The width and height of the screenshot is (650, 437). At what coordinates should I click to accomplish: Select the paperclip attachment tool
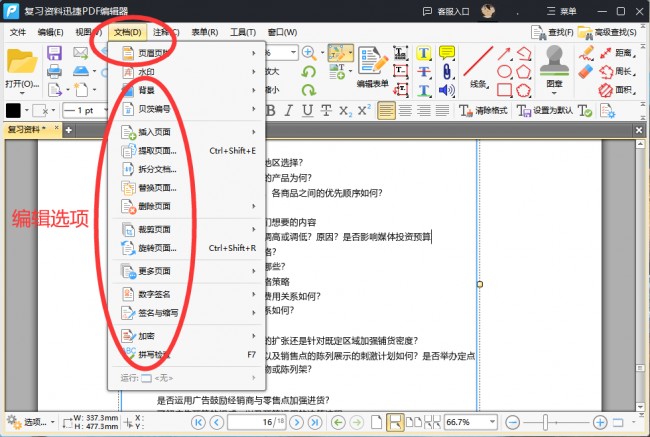click(446, 72)
